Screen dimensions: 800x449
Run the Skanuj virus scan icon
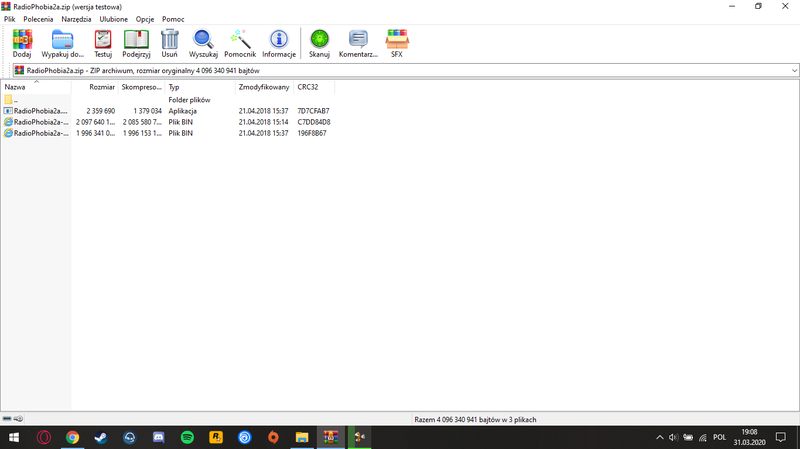pyautogui.click(x=319, y=41)
